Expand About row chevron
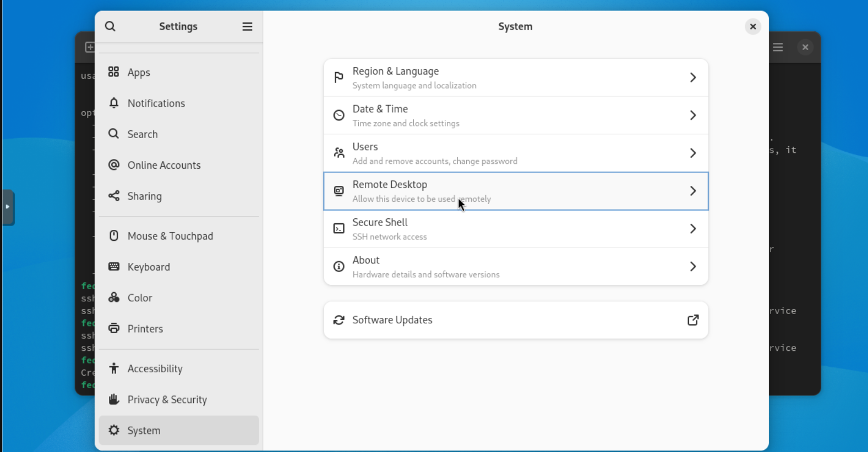The width and height of the screenshot is (868, 452). coord(693,267)
